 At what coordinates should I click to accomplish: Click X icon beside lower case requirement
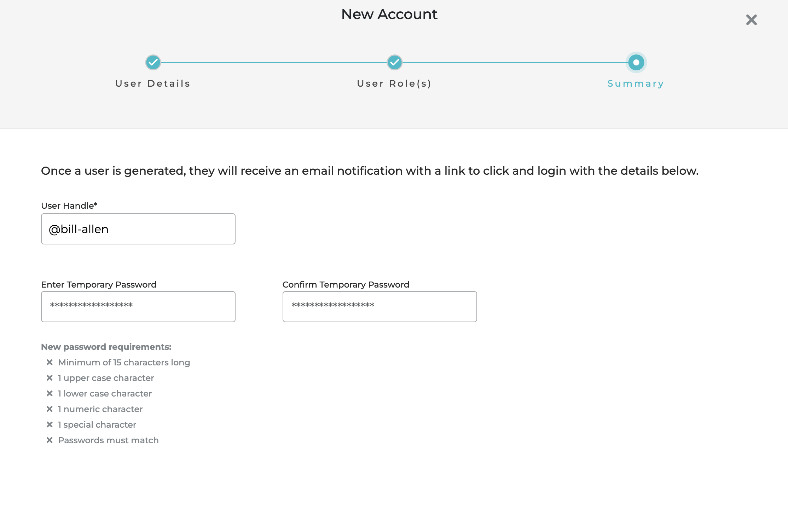tap(50, 393)
